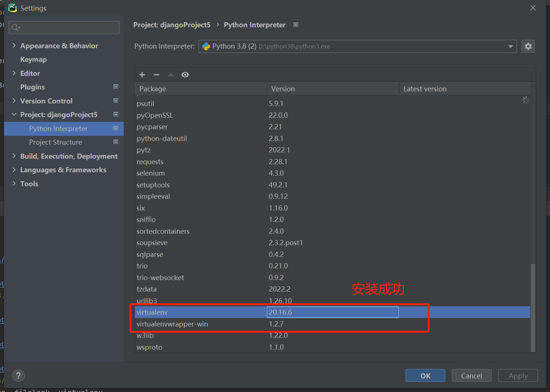The width and height of the screenshot is (550, 392).
Task: Expand the Editor section
Action: pos(14,73)
